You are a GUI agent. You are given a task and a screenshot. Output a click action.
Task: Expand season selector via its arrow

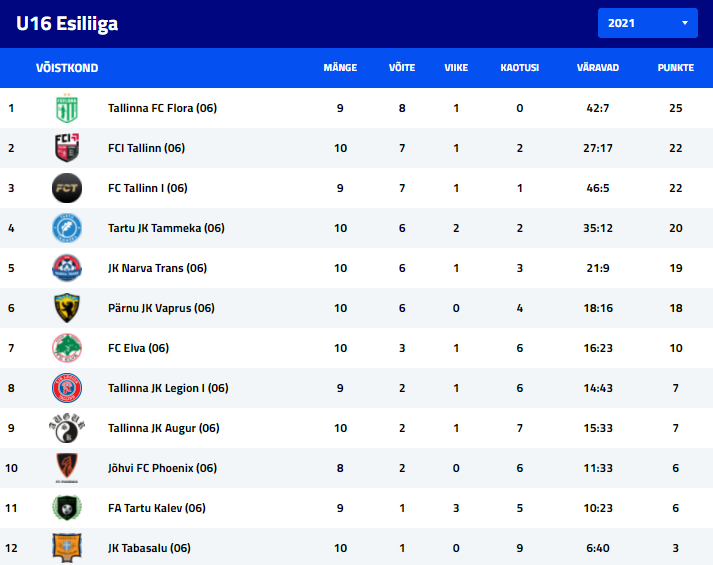pos(685,23)
